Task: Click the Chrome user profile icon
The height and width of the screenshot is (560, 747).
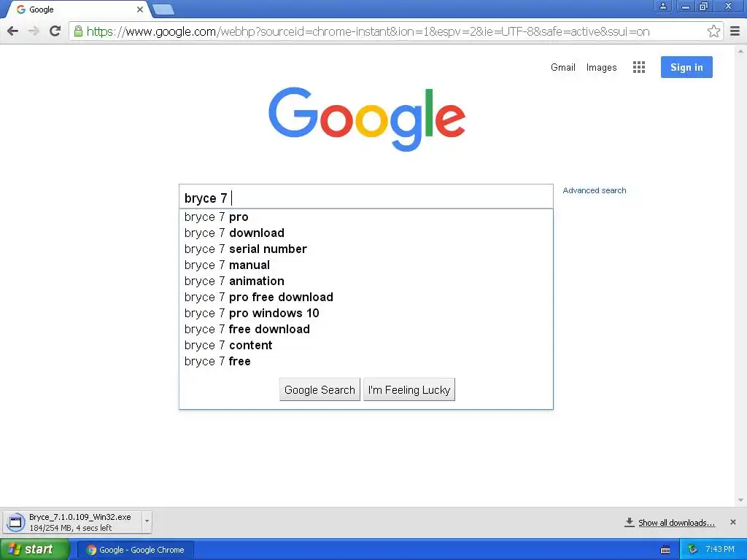Action: (x=662, y=6)
